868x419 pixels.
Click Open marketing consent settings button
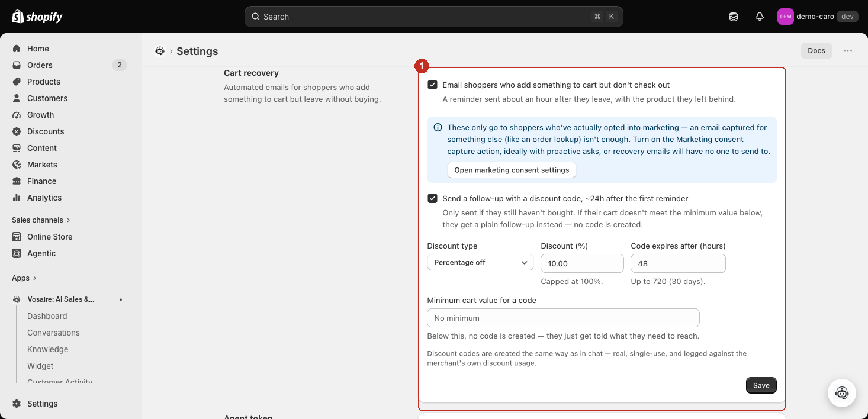(x=512, y=170)
